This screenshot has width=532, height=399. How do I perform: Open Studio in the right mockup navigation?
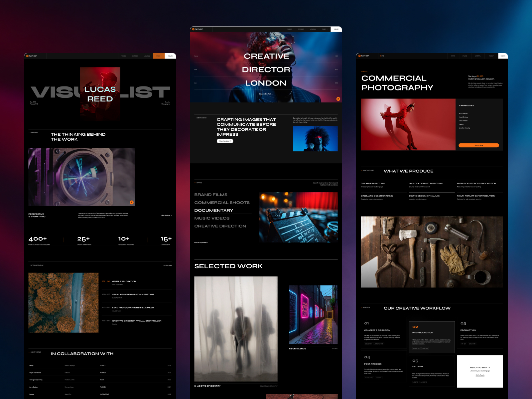coord(465,56)
